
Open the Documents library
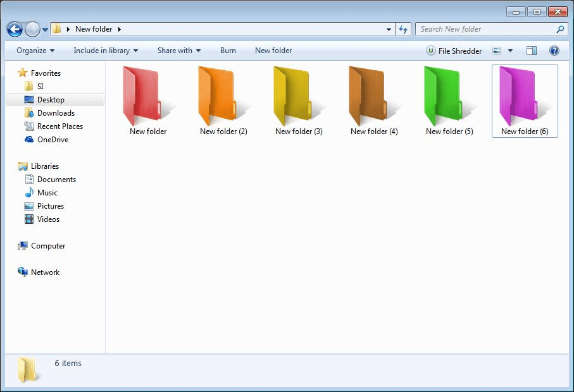coord(50,179)
